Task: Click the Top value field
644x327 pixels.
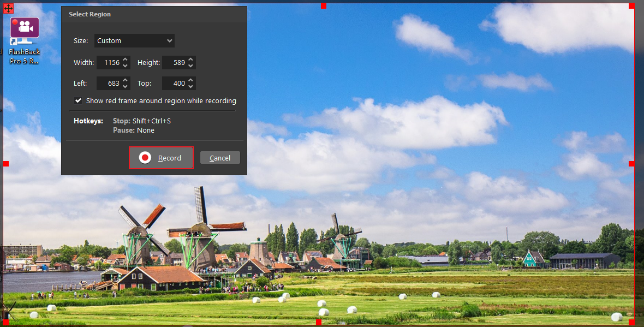Action: [174, 83]
